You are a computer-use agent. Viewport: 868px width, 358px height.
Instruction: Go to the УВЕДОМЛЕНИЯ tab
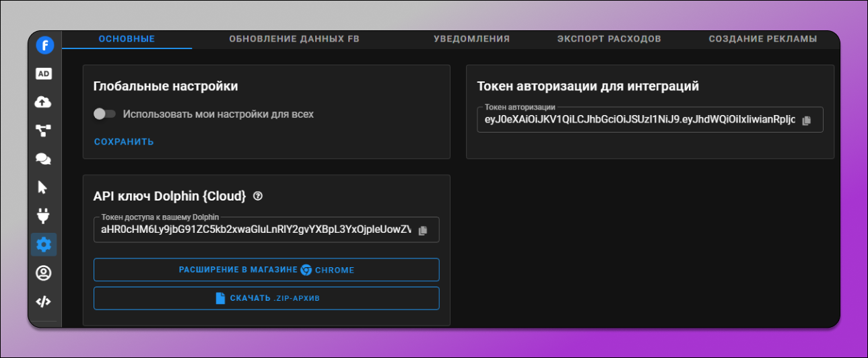(x=471, y=39)
